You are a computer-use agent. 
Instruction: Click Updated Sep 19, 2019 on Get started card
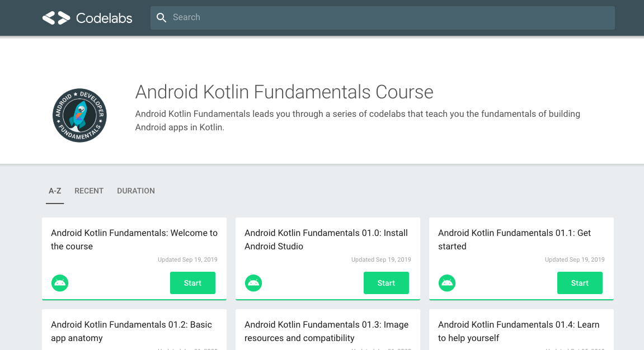tap(575, 259)
